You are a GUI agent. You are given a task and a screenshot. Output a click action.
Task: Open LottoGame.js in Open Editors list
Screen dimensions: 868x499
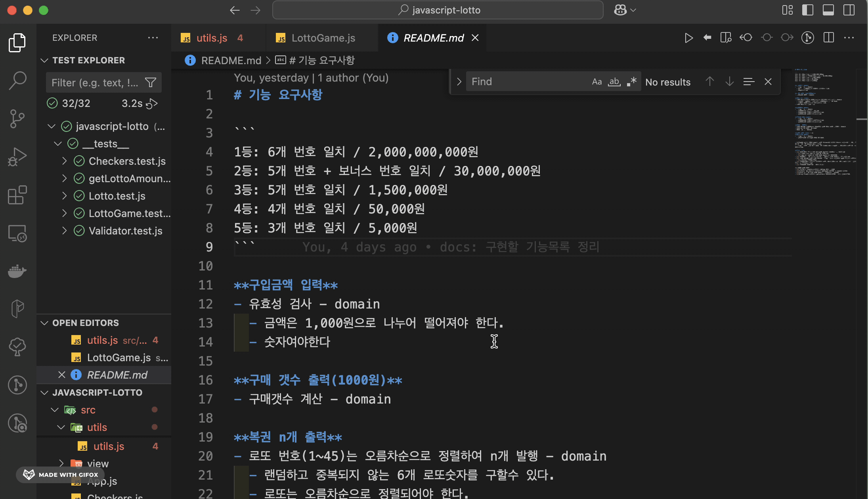pyautogui.click(x=104, y=358)
